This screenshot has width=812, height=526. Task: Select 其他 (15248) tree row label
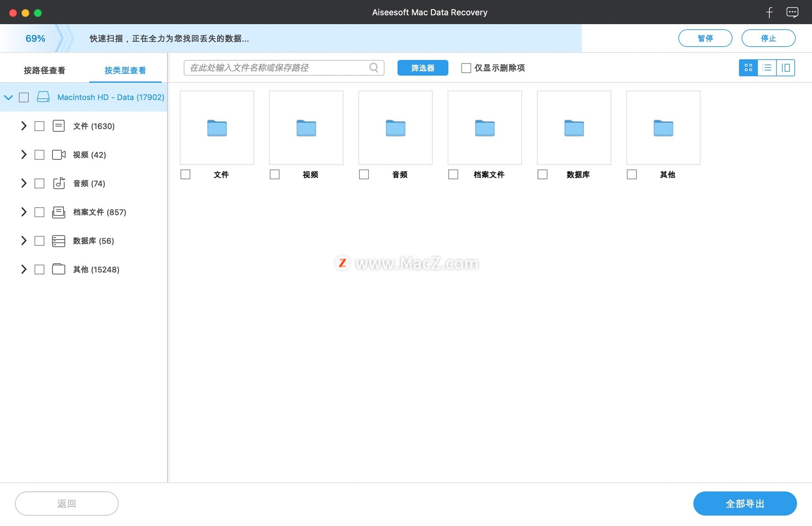(96, 270)
